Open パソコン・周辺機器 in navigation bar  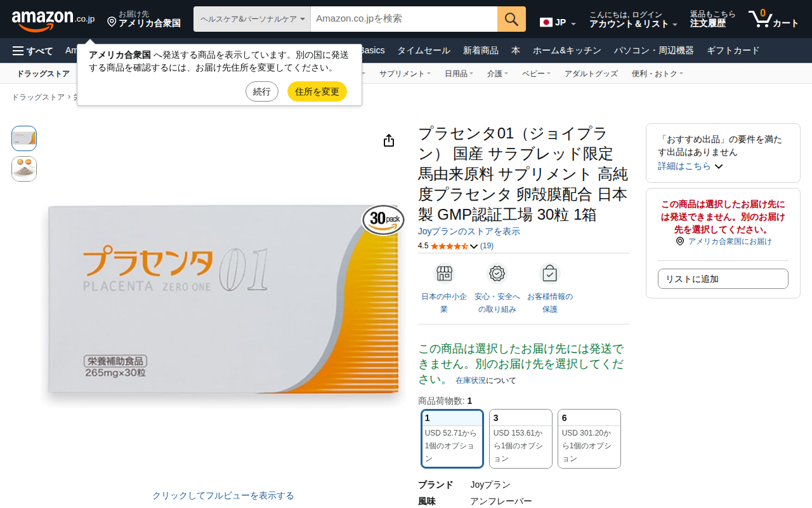tap(654, 51)
